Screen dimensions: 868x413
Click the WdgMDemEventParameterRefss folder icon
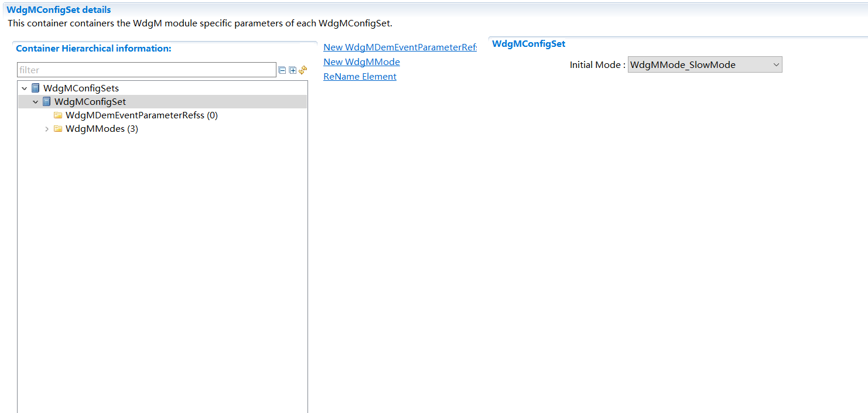coord(58,115)
